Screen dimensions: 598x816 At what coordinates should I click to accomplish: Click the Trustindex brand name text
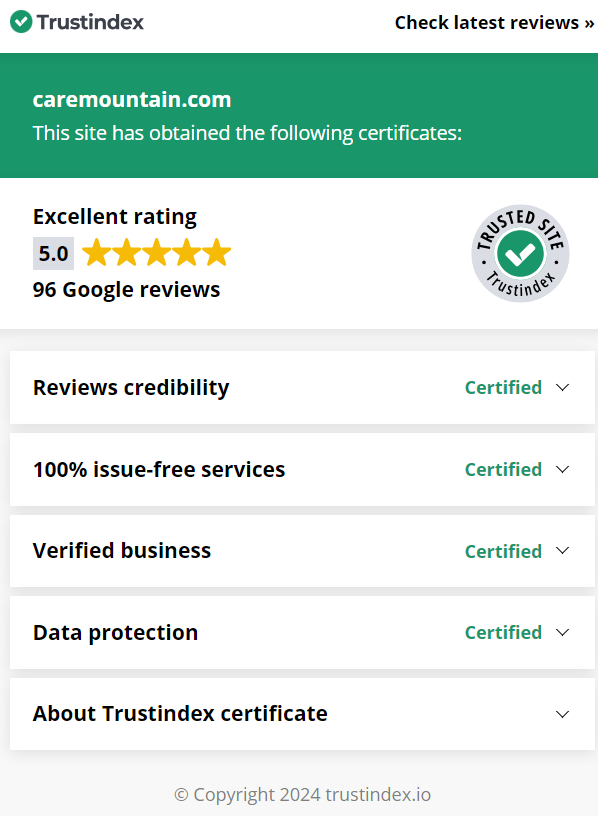tap(90, 22)
